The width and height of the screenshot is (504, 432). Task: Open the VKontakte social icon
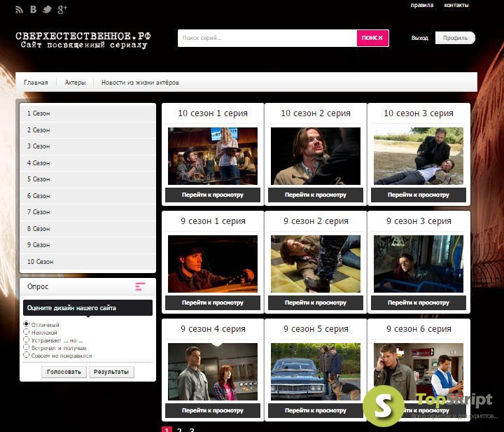(x=33, y=9)
